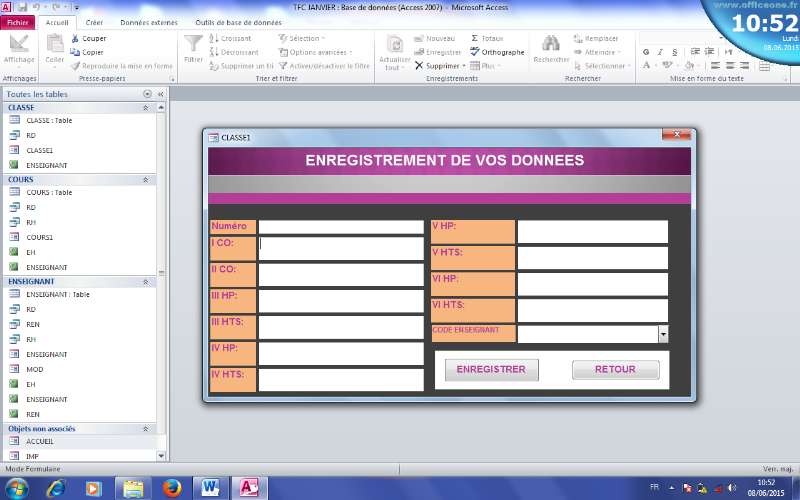This screenshot has width=800, height=500.
Task: Run Orthographe spell check
Action: click(497, 52)
